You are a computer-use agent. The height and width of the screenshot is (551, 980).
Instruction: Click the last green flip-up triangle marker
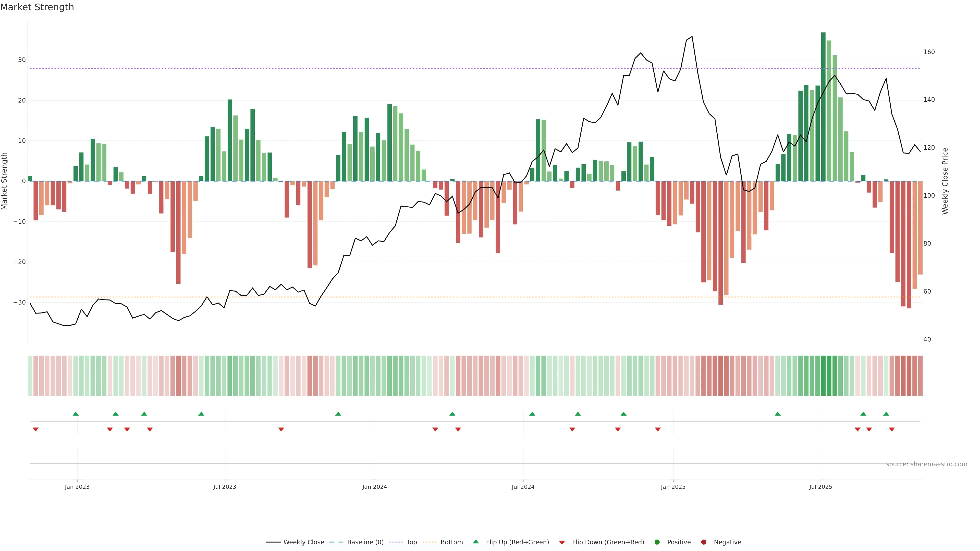pyautogui.click(x=886, y=414)
